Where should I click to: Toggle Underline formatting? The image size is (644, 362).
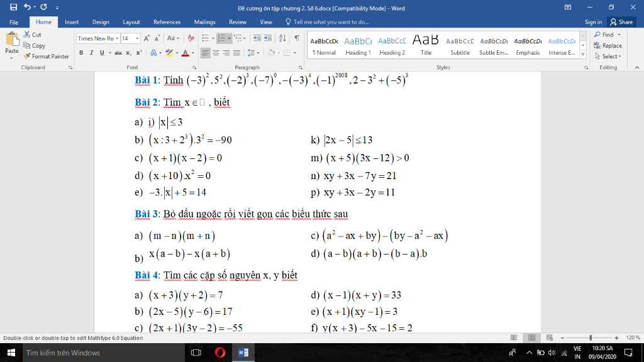pos(102,53)
